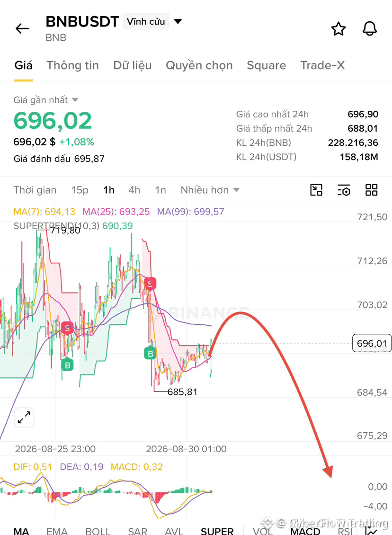The width and height of the screenshot is (392, 535).
Task: Toggle EMA indicator
Action: pos(57,531)
